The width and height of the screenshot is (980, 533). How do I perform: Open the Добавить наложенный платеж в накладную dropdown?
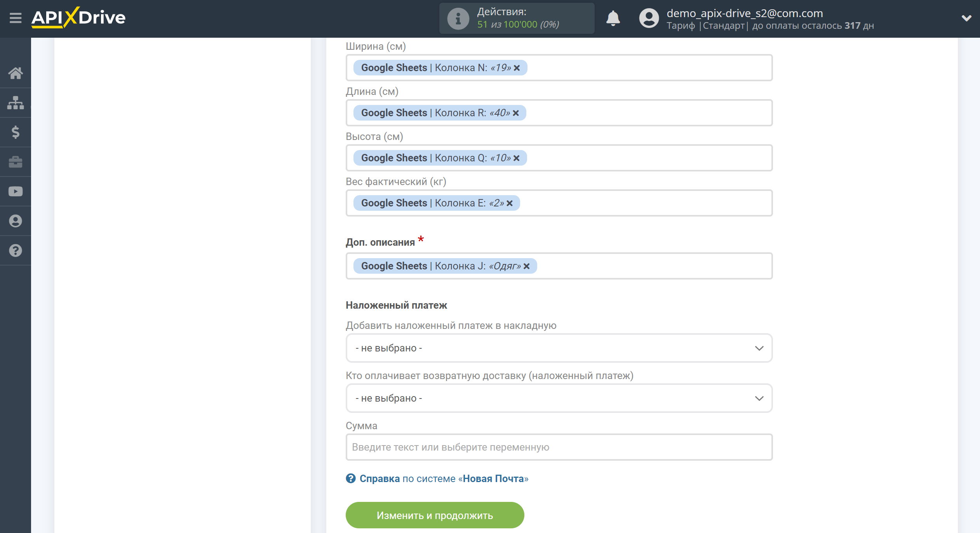click(x=559, y=348)
